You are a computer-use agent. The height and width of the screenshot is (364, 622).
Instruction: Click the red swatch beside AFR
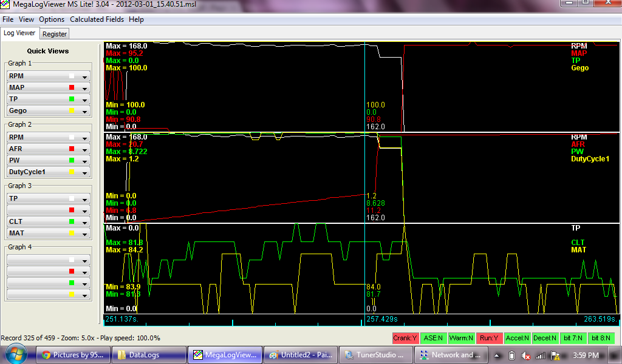[72, 149]
